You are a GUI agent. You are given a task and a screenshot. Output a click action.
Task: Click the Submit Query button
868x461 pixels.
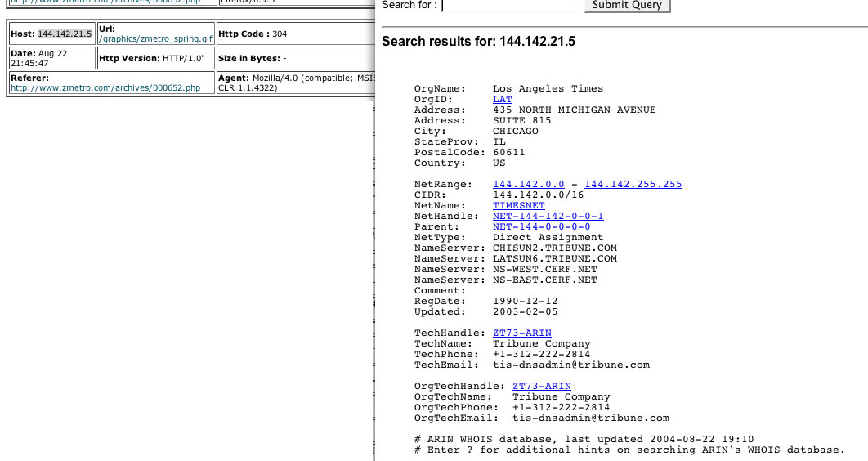point(627,6)
